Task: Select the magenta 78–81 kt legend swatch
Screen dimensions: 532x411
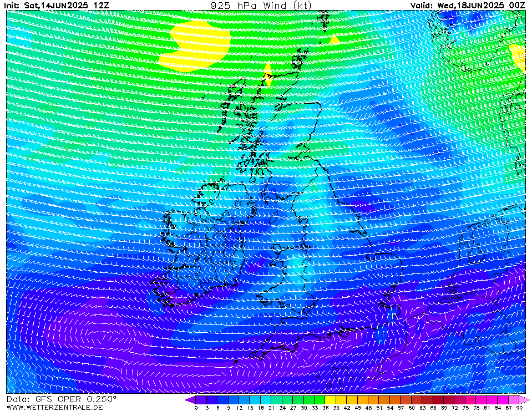Action: 482,399
